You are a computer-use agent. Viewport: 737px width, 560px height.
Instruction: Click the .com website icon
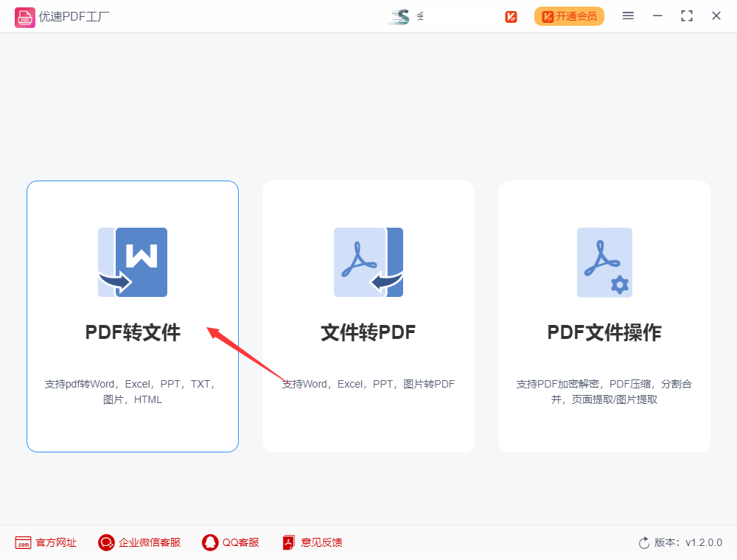[23, 542]
